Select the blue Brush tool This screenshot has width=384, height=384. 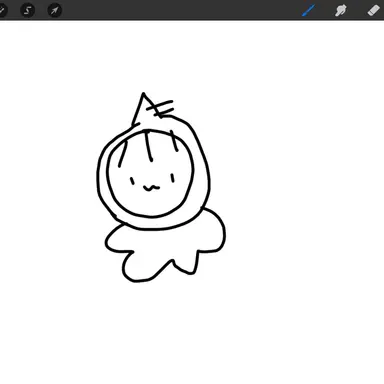pos(309,10)
